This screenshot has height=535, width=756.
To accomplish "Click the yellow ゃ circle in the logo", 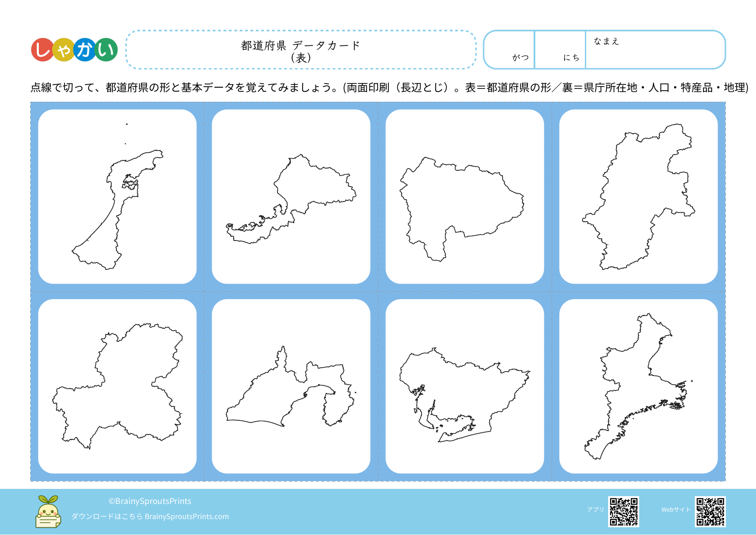I will (63, 50).
